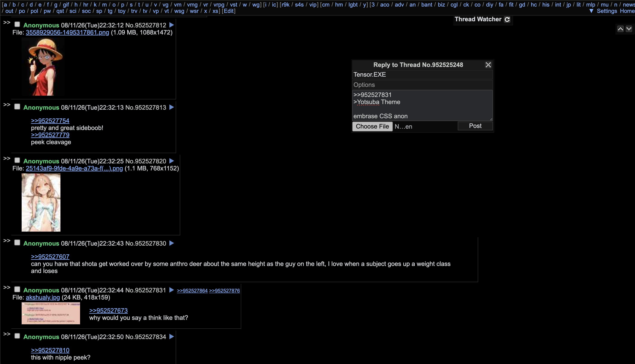Show the post menu for No.952527830

click(x=172, y=243)
